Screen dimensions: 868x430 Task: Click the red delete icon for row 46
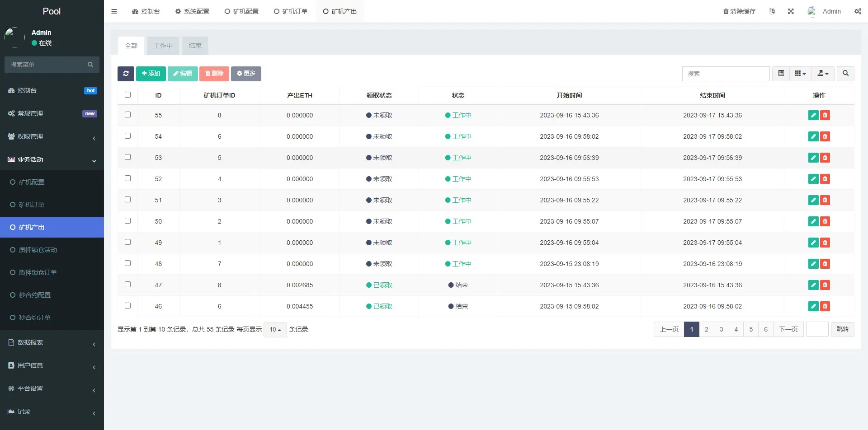pos(825,306)
